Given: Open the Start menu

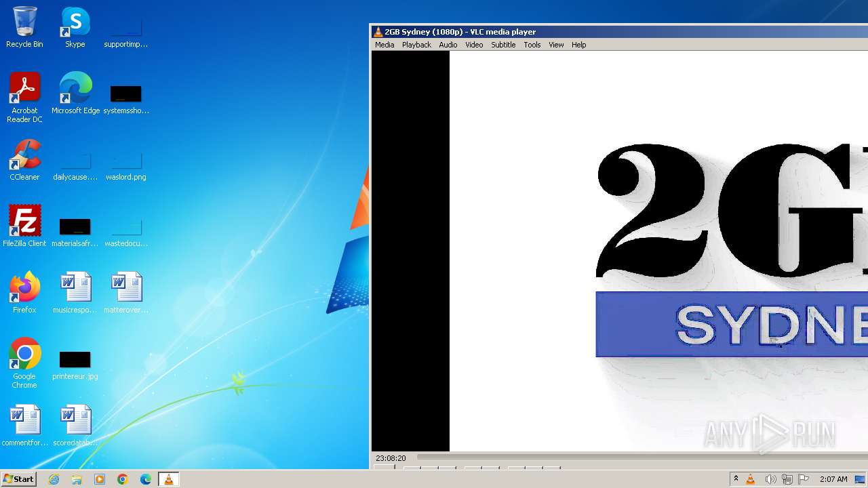Looking at the screenshot, I should (18, 479).
